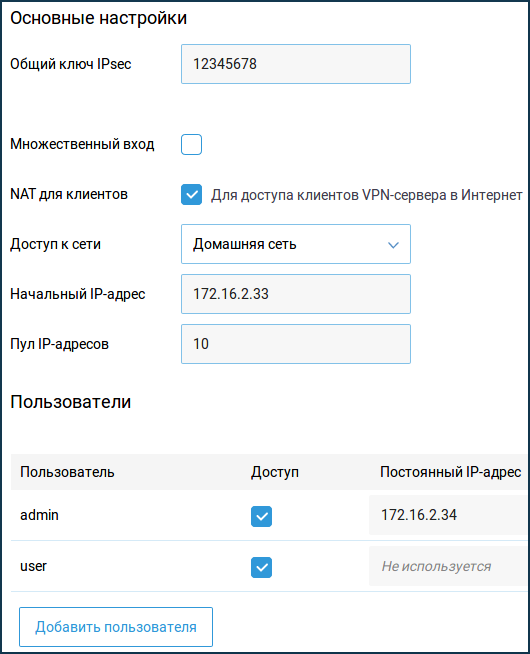This screenshot has height=654, width=530.
Task: Click the Основные настройки heading
Action: (x=98, y=18)
